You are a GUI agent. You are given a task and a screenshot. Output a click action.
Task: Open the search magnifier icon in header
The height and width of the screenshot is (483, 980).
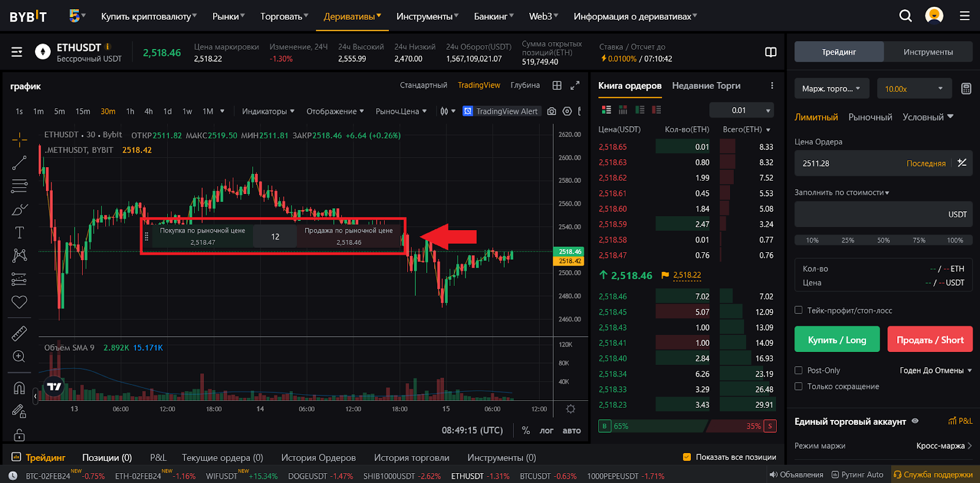905,16
